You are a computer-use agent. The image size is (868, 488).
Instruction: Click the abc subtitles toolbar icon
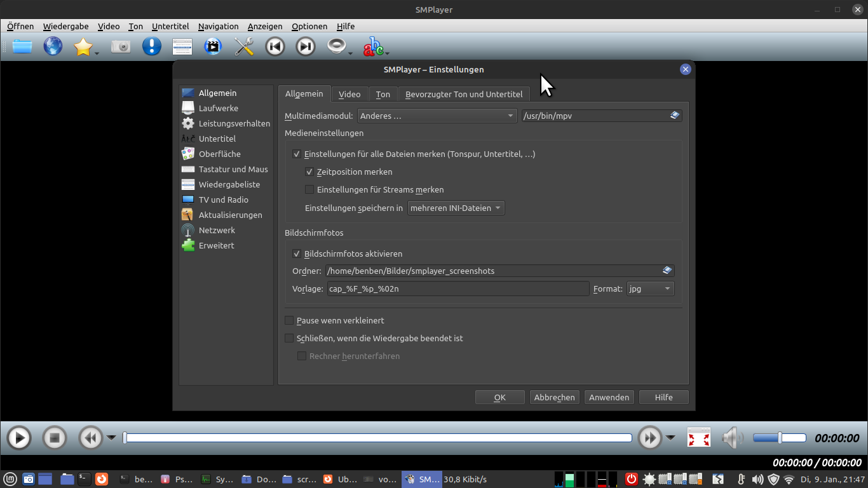click(x=373, y=46)
